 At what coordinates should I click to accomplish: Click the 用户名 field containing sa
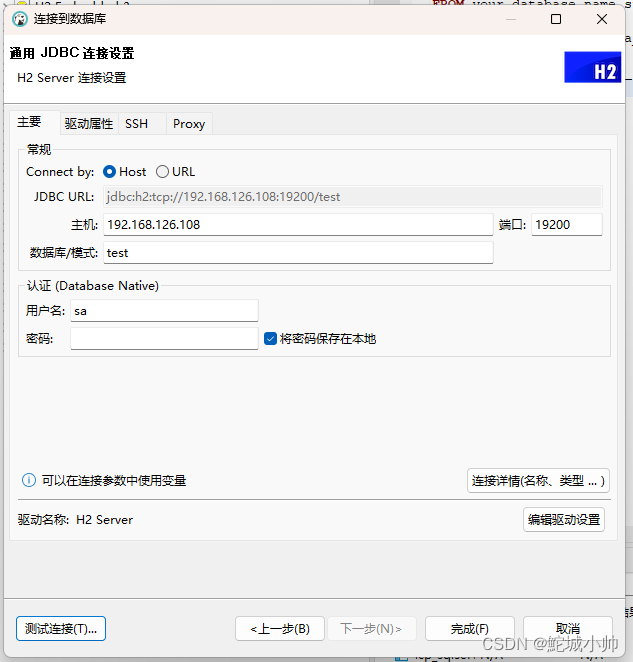tap(164, 311)
